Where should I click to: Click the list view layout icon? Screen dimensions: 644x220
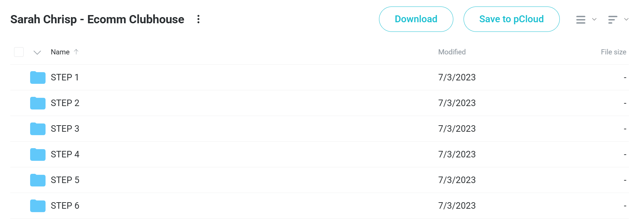pos(581,20)
